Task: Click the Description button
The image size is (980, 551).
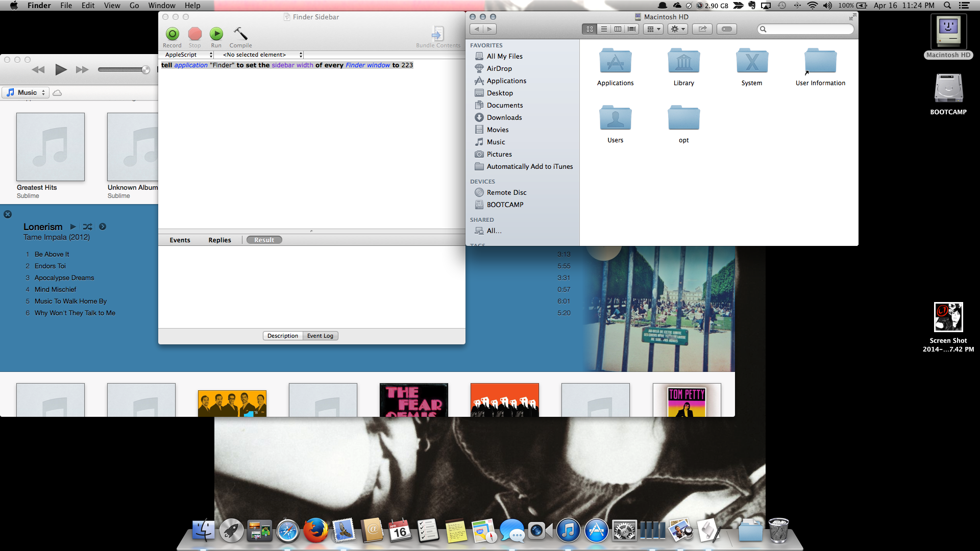Action: tap(282, 336)
